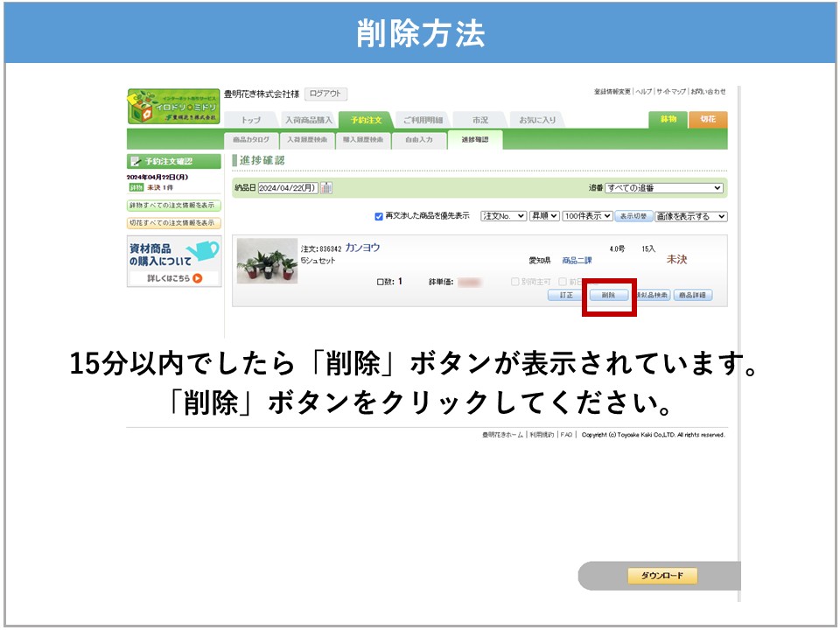840x630 pixels.
Task: Click the 納品日 date input field
Action: (287, 188)
